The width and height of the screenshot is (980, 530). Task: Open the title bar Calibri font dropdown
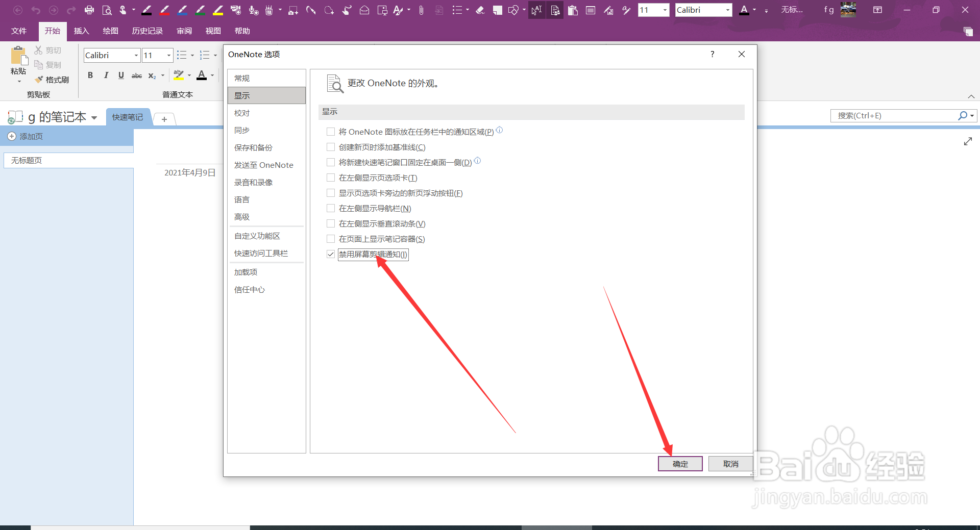click(x=727, y=10)
